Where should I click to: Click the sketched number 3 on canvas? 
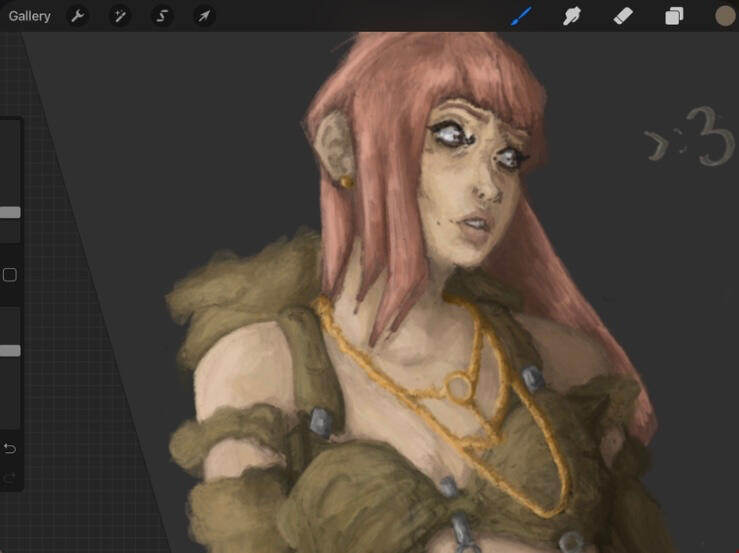click(x=716, y=140)
